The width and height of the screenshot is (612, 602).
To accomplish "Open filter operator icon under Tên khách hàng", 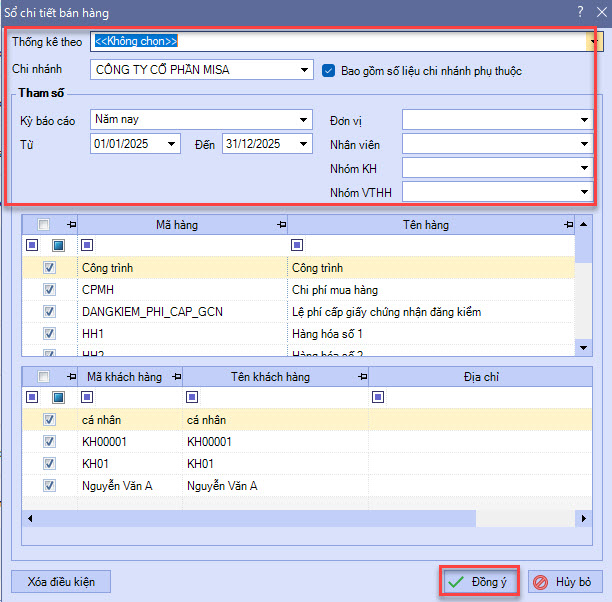I will [192, 397].
